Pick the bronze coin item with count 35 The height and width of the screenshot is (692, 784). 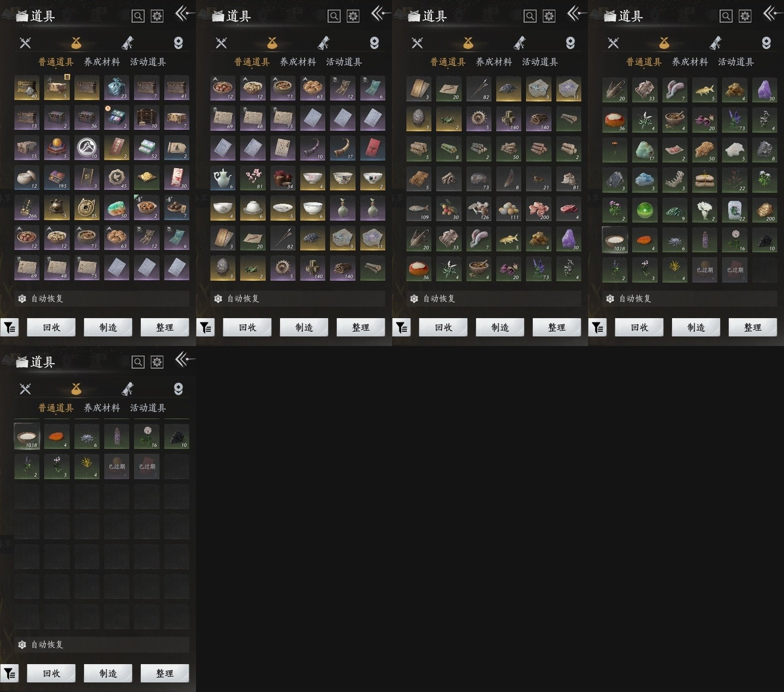[87, 208]
